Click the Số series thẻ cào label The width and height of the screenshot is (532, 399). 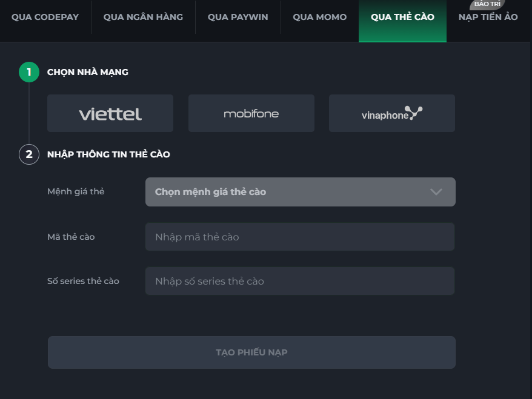(83, 281)
